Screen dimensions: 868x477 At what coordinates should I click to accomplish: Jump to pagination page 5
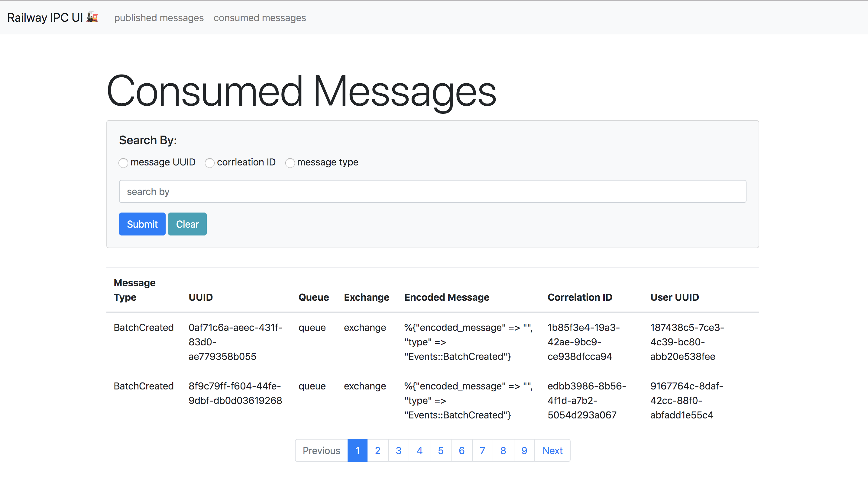point(440,450)
